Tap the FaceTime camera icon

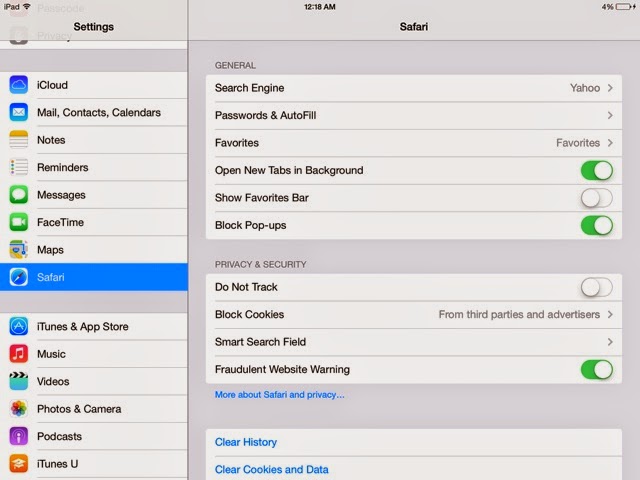pos(19,222)
